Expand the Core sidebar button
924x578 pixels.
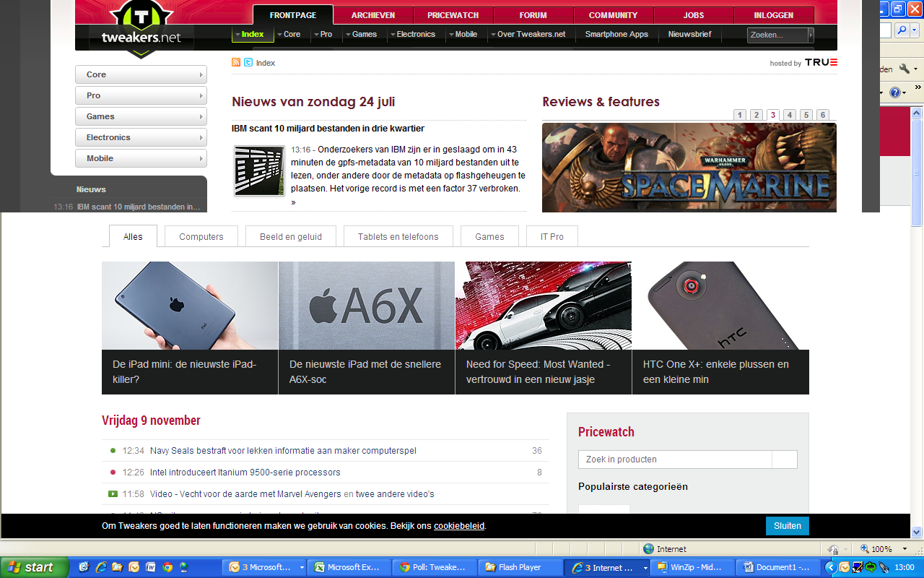point(141,74)
